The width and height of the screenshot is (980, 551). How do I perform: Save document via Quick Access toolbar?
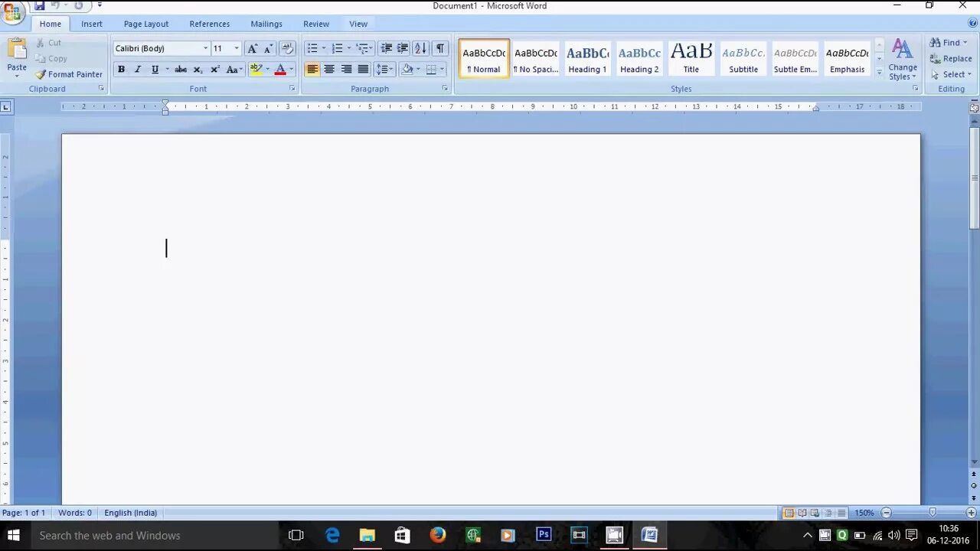coord(39,5)
